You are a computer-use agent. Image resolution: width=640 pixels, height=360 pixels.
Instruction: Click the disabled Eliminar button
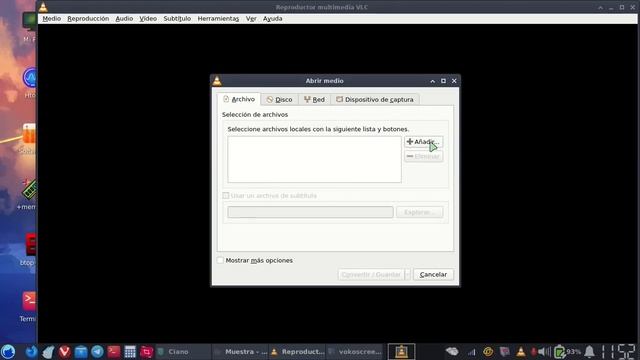click(423, 156)
